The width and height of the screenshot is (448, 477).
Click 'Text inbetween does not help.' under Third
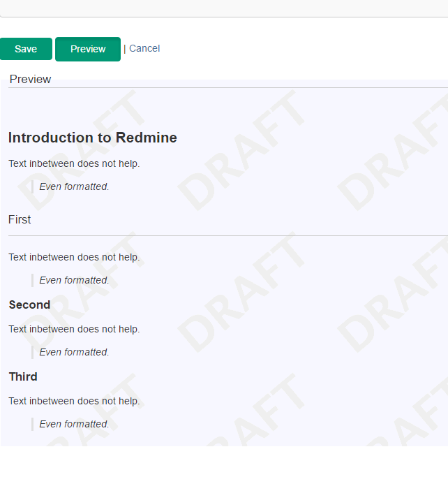pos(74,402)
